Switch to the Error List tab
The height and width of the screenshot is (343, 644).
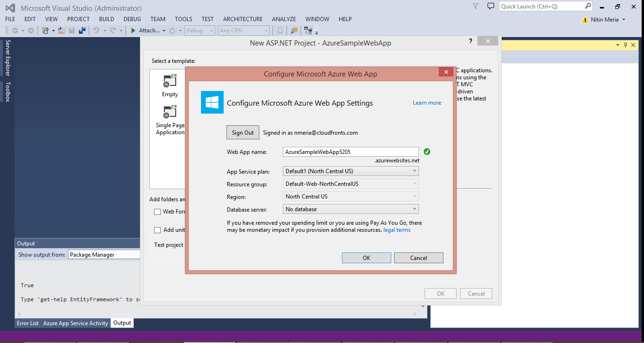click(x=28, y=323)
